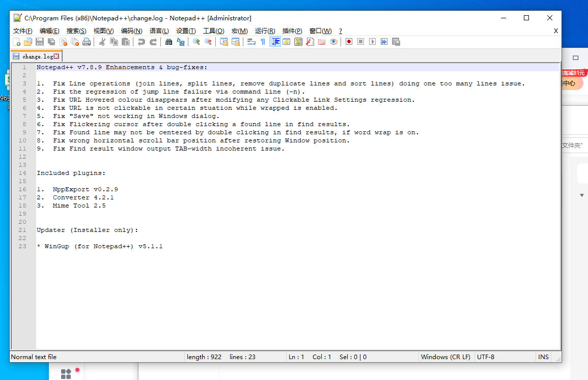Click the Zoom In magnifier icon
The image size is (588, 380).
pos(196,42)
